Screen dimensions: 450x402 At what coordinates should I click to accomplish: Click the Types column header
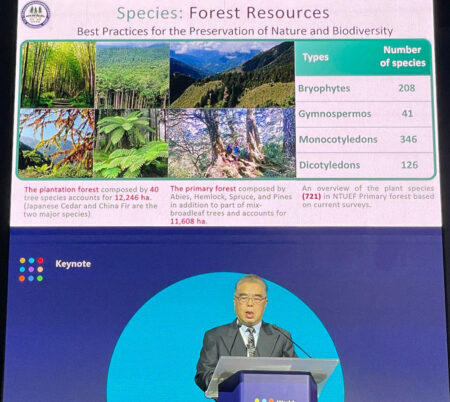(x=315, y=57)
